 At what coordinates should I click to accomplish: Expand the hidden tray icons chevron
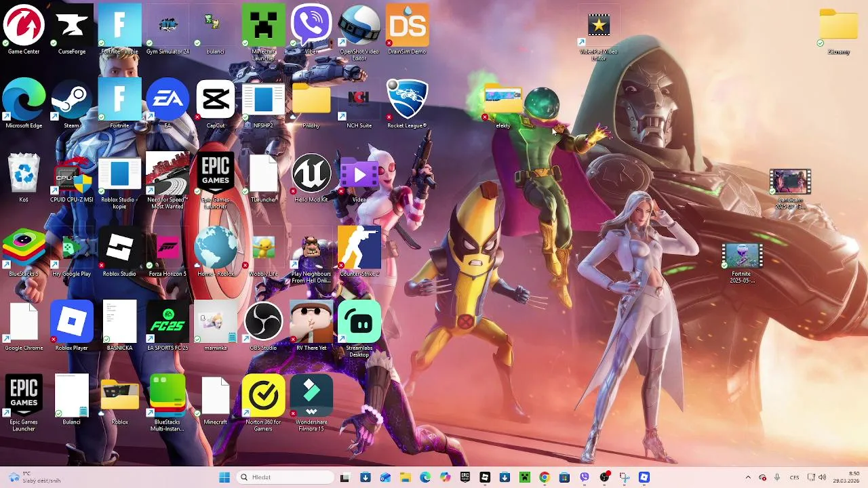point(748,477)
